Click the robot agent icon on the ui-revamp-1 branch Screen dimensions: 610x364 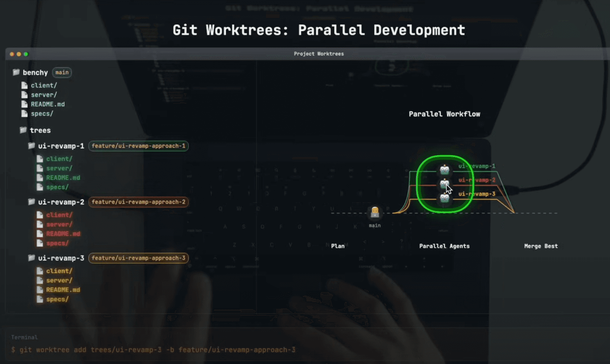coord(445,169)
